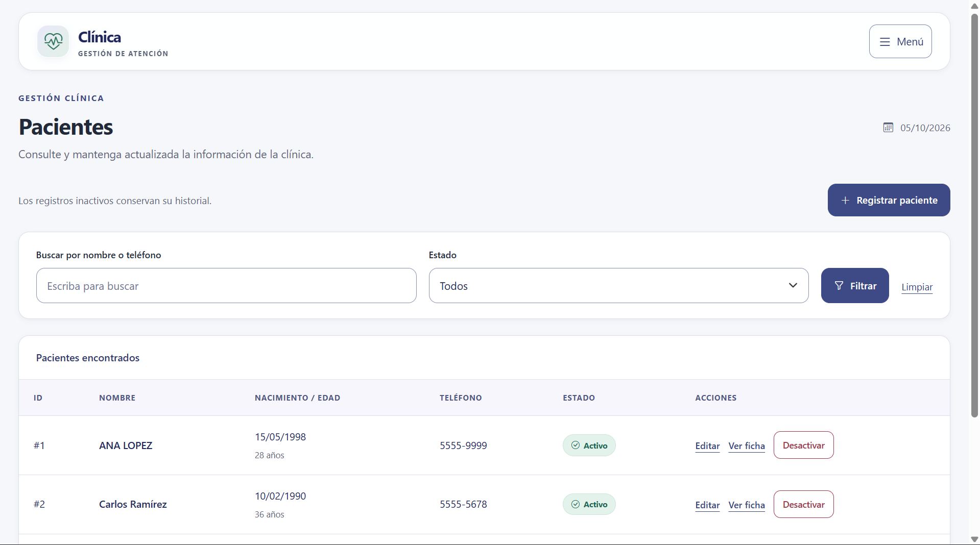Click the age text 28 años
980x545 pixels.
tap(270, 455)
